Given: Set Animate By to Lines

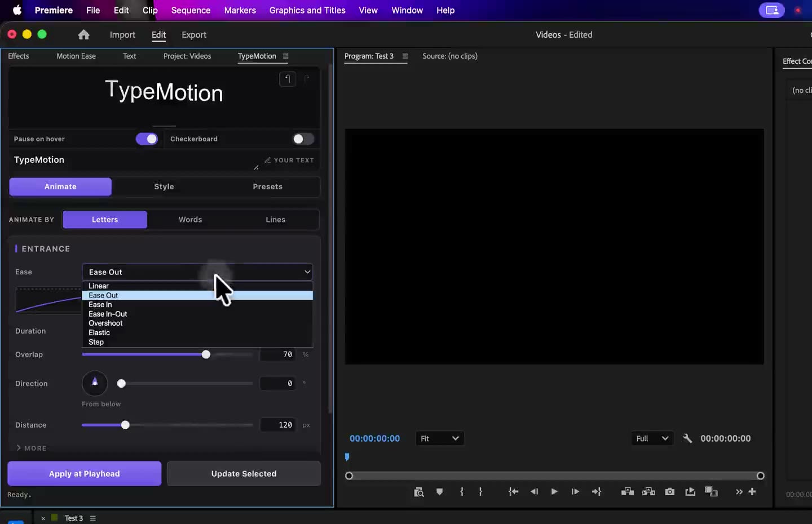Looking at the screenshot, I should point(276,220).
